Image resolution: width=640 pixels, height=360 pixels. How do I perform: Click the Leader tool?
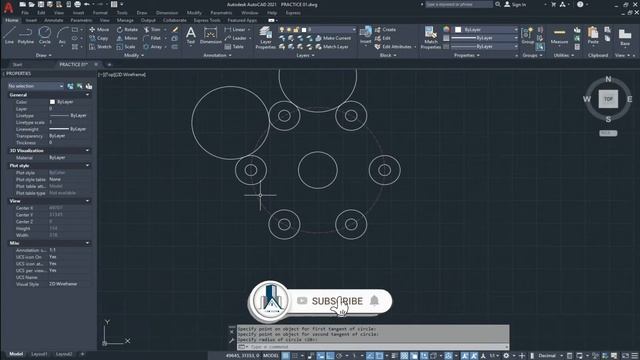(236, 38)
